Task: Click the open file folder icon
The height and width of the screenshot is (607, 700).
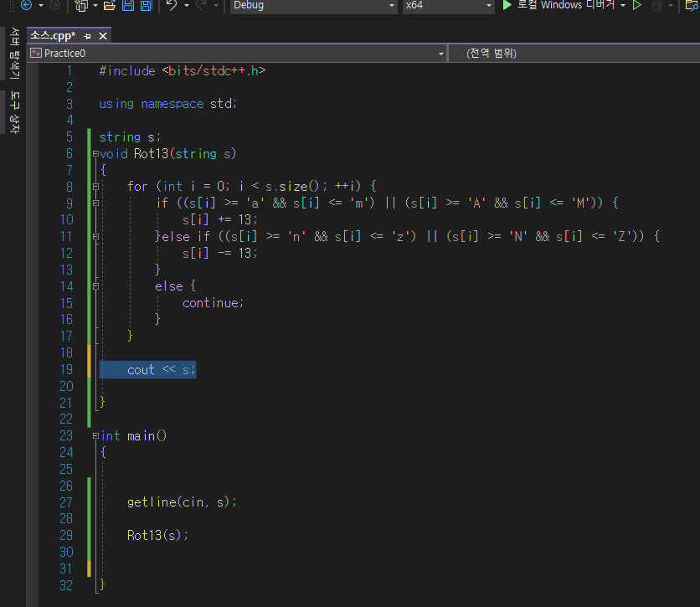Action: tap(109, 5)
